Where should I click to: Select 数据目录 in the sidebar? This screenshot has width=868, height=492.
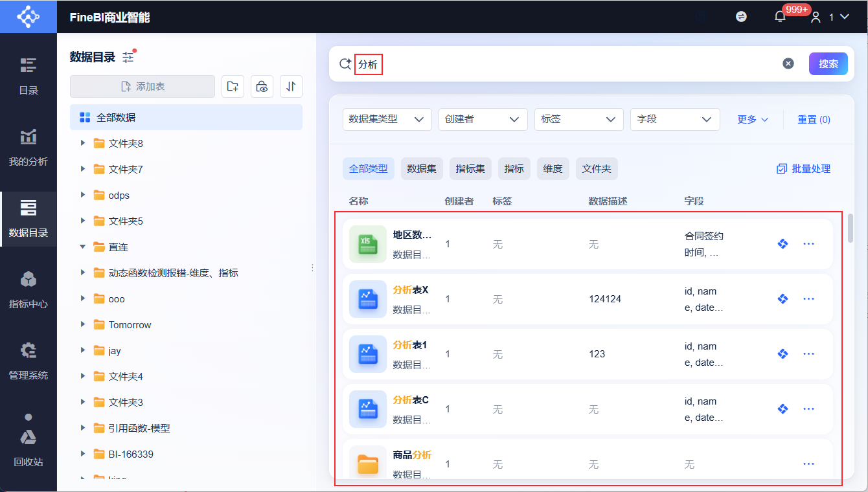click(28, 218)
